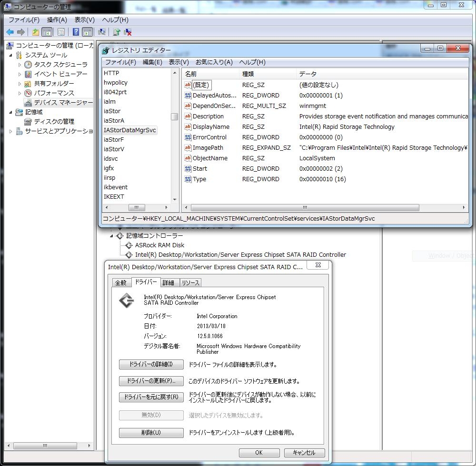Expand the イベント ビューアー node

20,74
